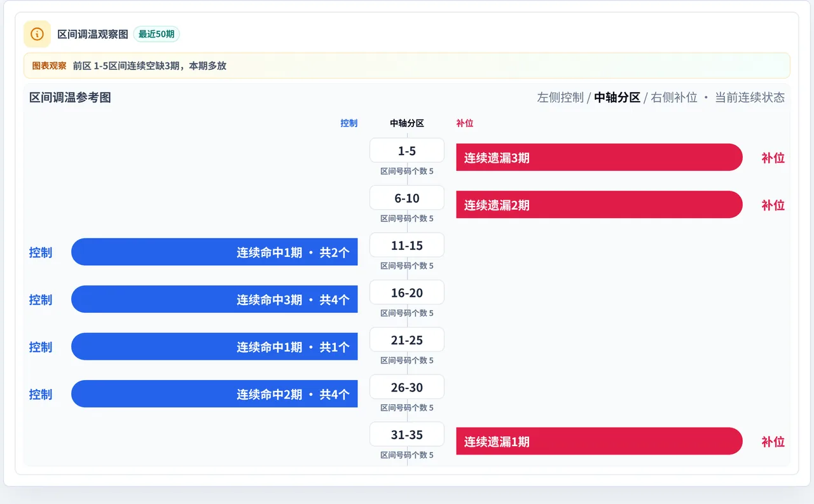
Task: Click 区间号码个数 5 under the 26-30 box
Action: (x=407, y=408)
